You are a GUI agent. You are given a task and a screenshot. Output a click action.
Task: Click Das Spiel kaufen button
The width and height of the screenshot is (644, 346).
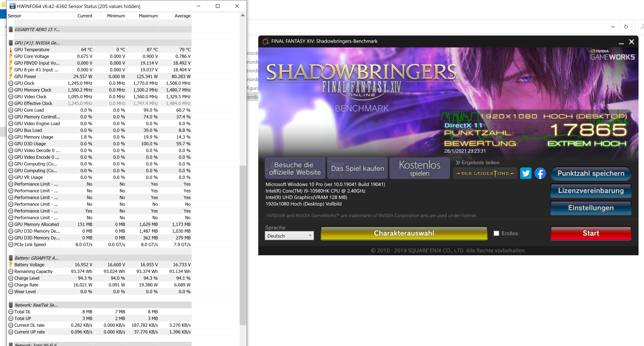click(358, 168)
